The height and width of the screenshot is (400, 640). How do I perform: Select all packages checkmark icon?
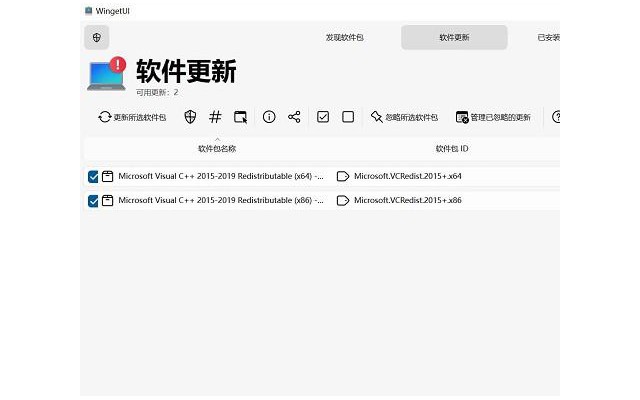point(323,117)
